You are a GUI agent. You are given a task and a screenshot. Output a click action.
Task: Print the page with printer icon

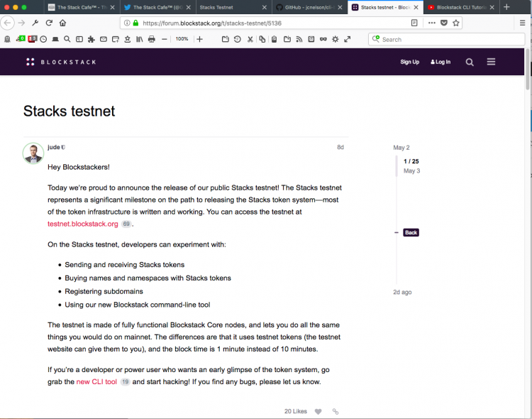click(x=152, y=39)
